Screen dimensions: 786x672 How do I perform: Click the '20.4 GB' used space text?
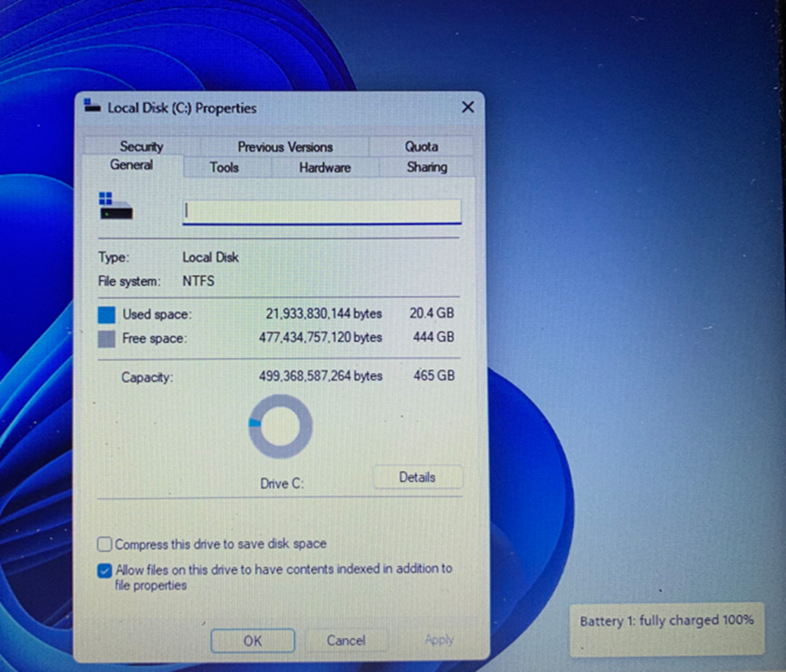click(431, 313)
